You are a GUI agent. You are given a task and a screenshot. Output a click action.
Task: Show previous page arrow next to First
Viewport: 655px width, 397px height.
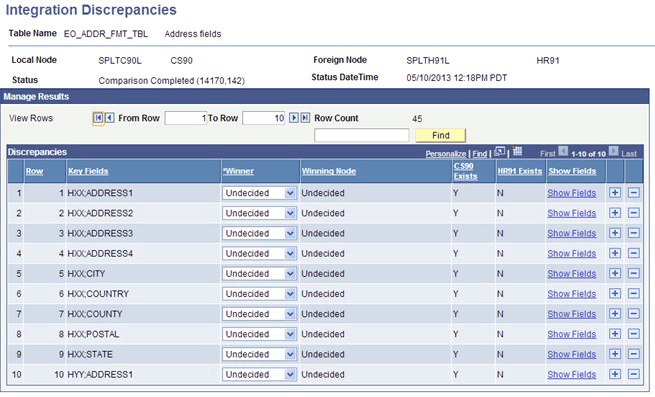coord(563,151)
